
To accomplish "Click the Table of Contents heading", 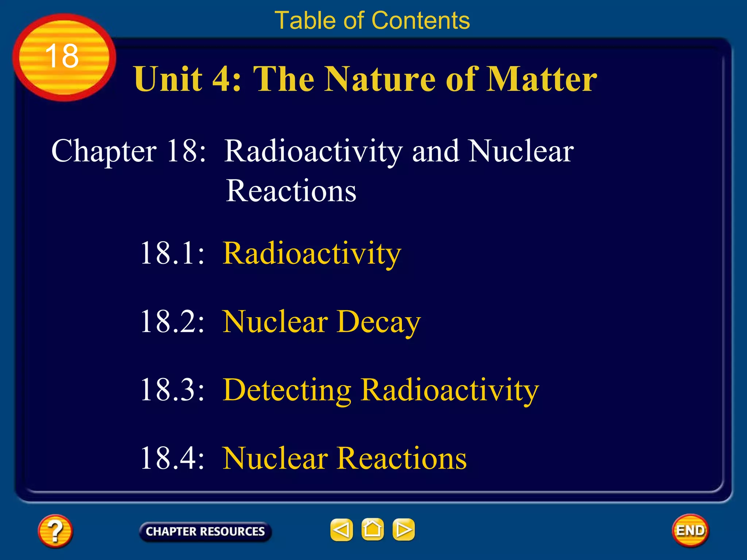I will 372,20.
